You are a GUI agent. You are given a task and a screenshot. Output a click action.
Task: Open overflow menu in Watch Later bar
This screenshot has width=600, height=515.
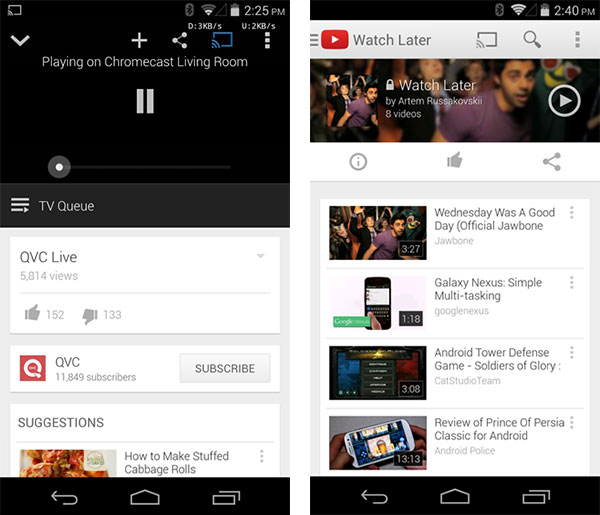coord(577,39)
